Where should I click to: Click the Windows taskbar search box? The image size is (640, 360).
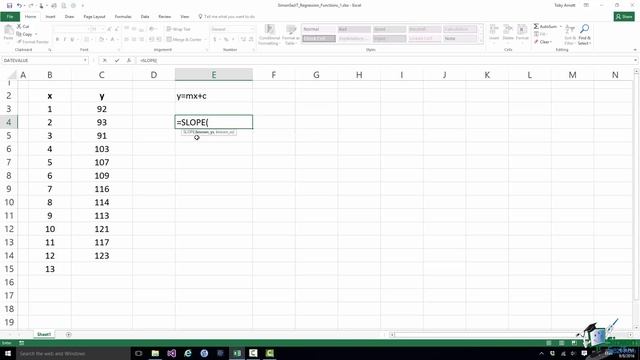(x=73, y=353)
